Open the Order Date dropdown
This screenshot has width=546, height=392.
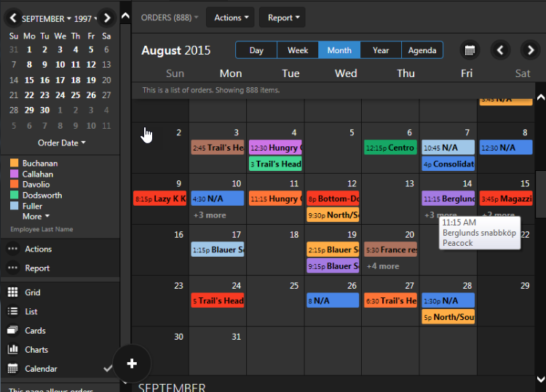click(61, 143)
